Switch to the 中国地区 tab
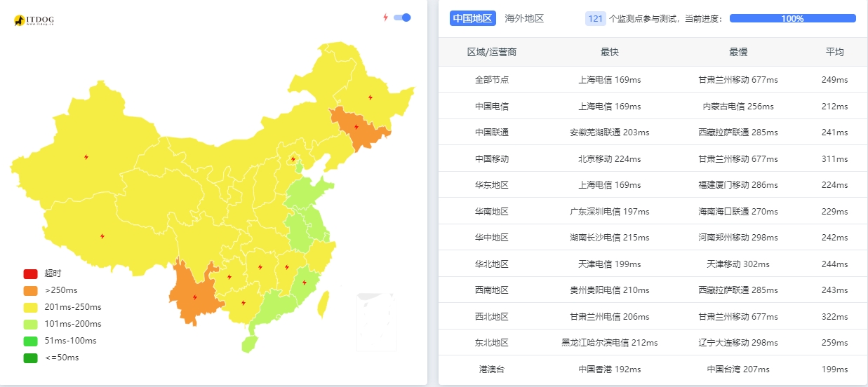The image size is (868, 387). point(473,19)
